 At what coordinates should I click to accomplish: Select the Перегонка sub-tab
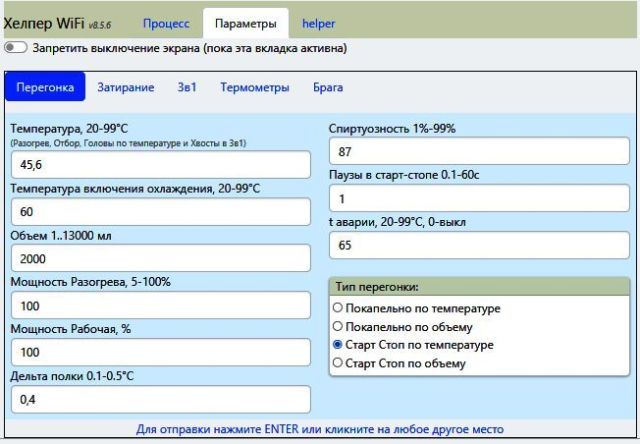tap(46, 87)
